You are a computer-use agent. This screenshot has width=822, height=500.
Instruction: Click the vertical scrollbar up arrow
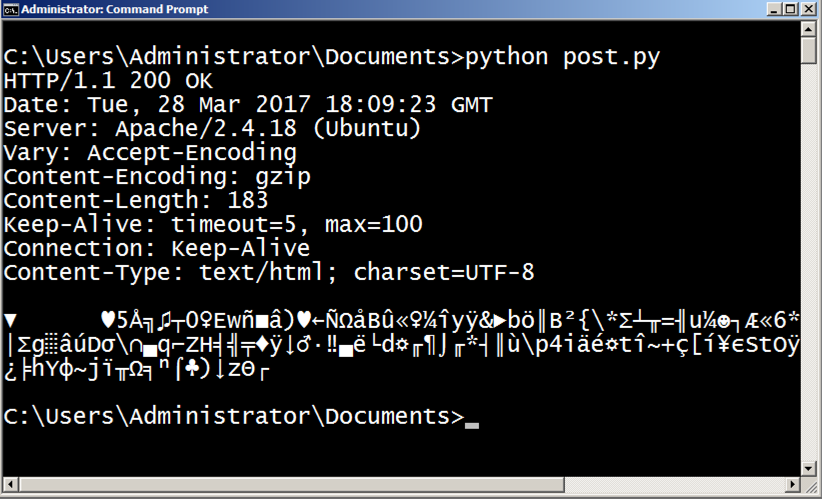coord(810,29)
